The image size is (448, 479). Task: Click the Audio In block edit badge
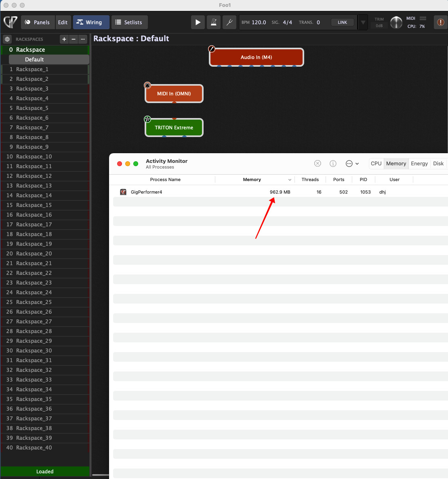(x=212, y=49)
